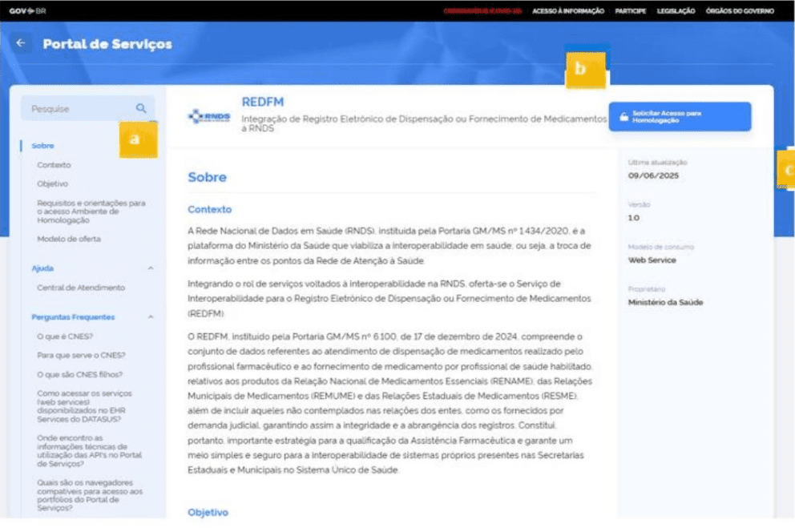The width and height of the screenshot is (795, 532).
Task: Click the Sobre main heading in the content
Action: [x=207, y=177]
